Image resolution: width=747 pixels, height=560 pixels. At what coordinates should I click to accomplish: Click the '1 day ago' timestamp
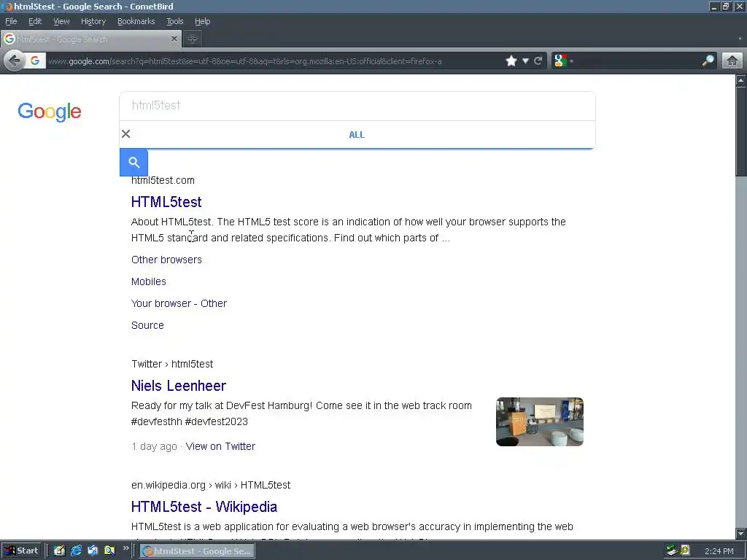coord(154,446)
